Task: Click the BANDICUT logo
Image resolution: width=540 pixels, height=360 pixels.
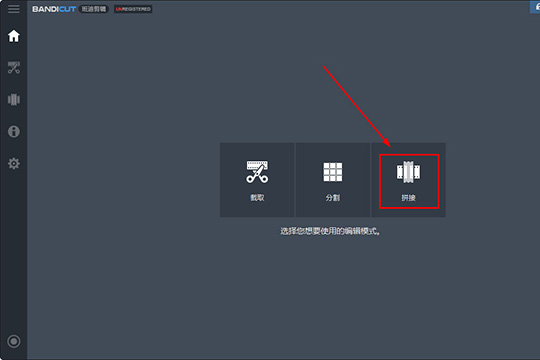Action: tap(54, 9)
